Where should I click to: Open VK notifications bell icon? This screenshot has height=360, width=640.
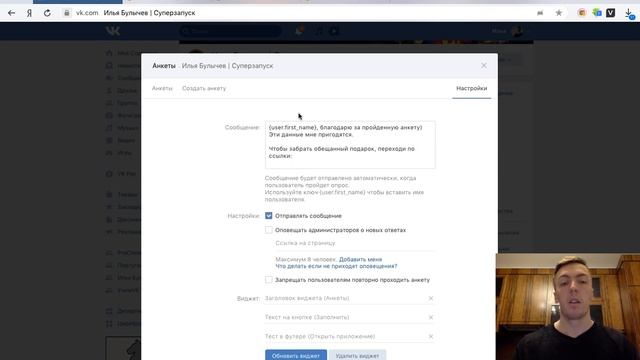299,31
